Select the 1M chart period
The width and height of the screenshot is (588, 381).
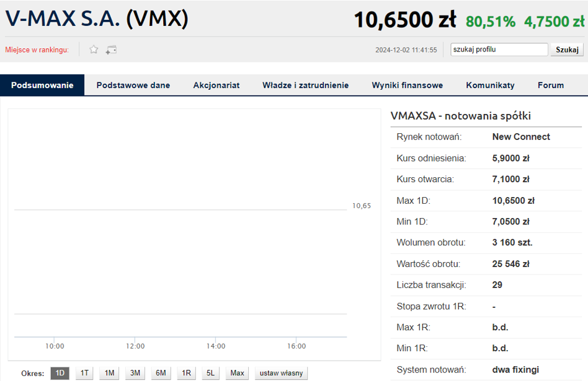coord(110,373)
